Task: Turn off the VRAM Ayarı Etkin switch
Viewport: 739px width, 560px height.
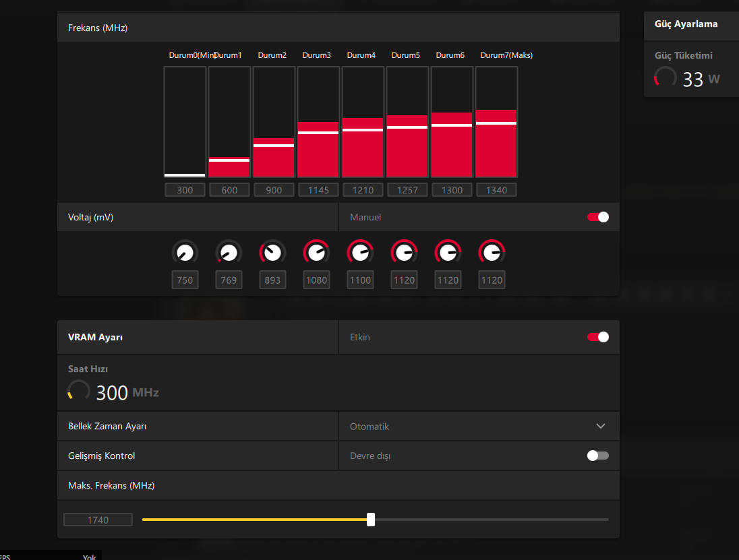Action: (598, 337)
